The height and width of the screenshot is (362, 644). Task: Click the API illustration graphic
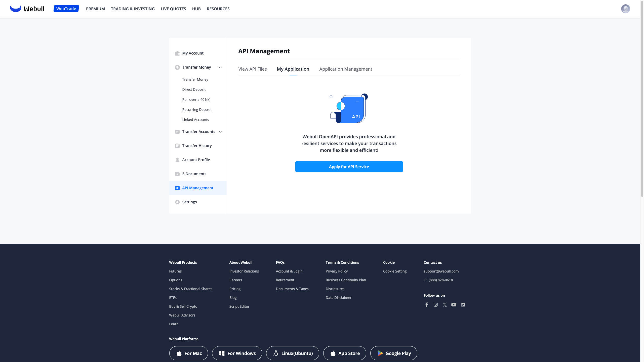click(x=349, y=108)
